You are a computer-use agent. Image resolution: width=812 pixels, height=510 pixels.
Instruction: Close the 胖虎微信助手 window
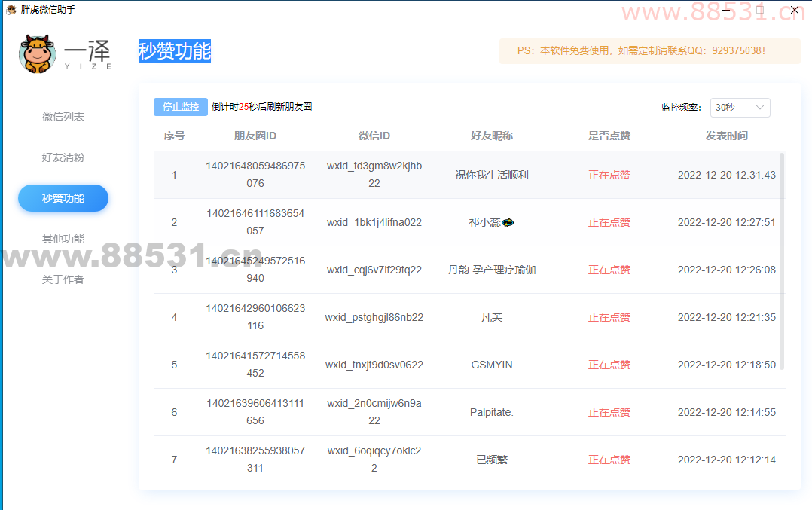795,10
